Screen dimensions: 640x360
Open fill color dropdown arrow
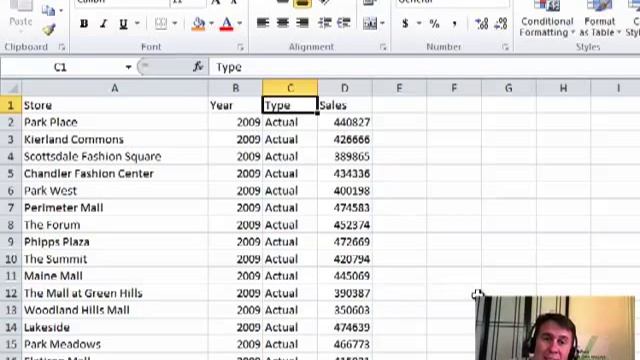click(211, 24)
